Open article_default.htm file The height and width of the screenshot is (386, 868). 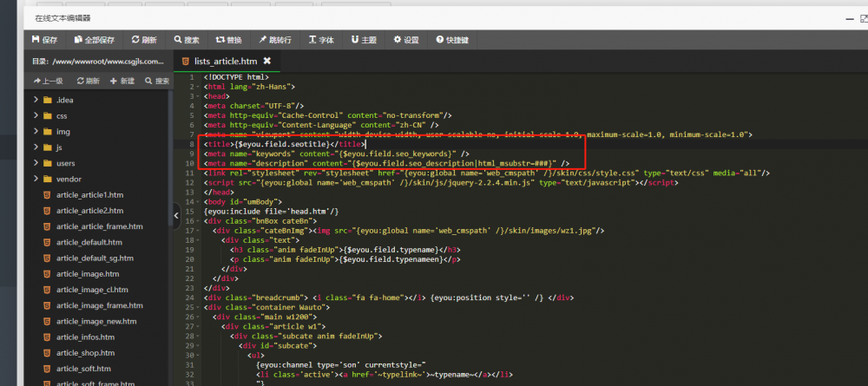click(89, 242)
